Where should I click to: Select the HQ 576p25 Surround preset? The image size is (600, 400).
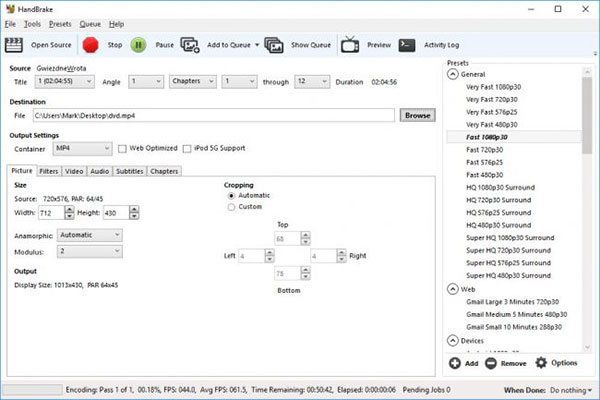click(498, 212)
